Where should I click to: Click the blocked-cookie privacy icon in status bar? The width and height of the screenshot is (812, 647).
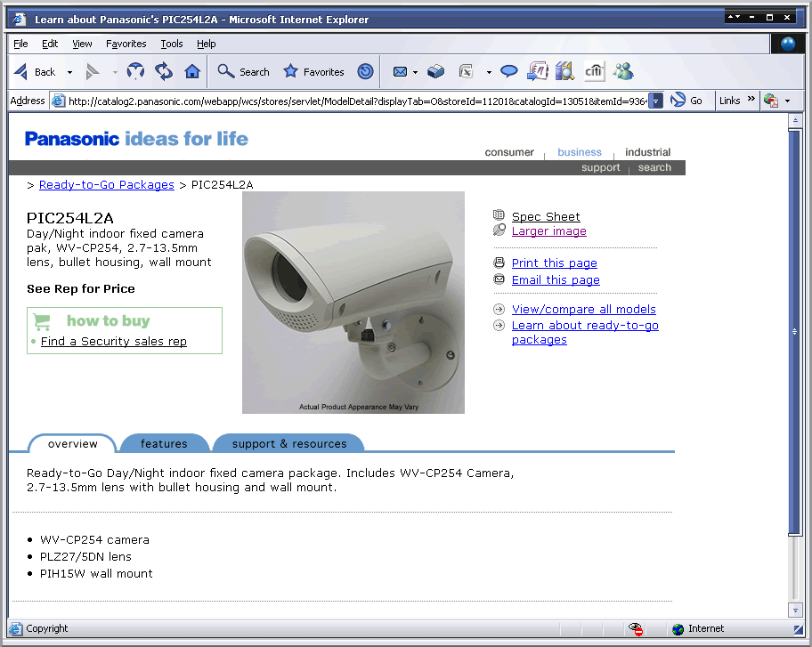pyautogui.click(x=636, y=629)
